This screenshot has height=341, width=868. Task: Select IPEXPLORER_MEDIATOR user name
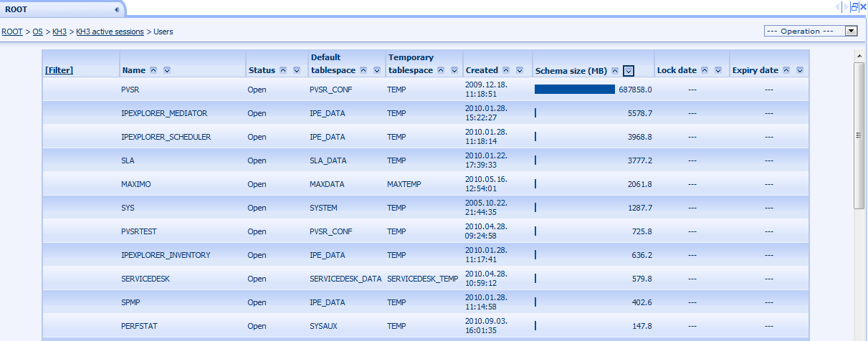(164, 113)
